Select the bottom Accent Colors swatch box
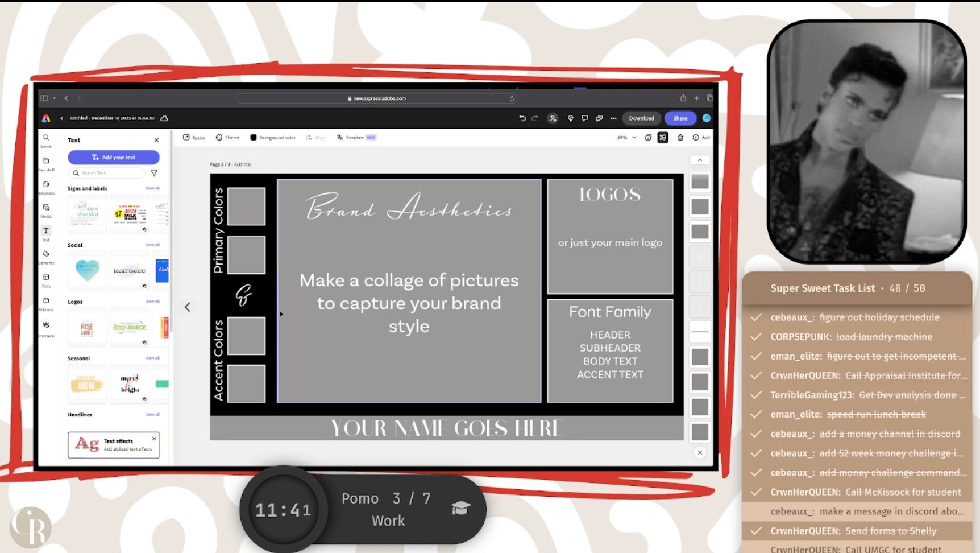 (x=246, y=383)
